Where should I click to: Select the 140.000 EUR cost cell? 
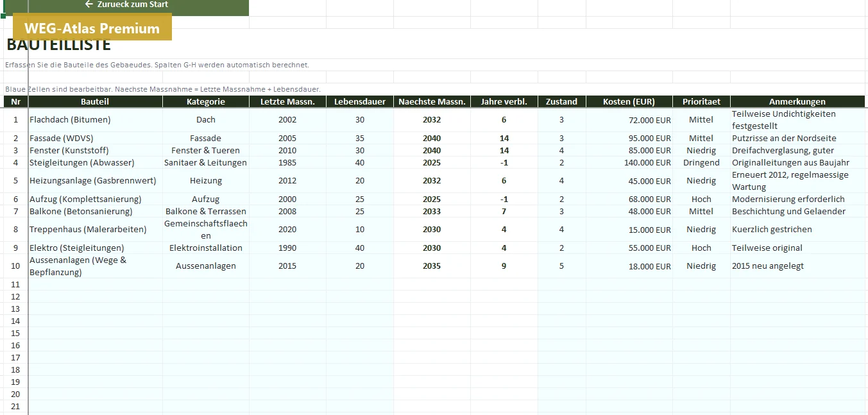point(629,162)
